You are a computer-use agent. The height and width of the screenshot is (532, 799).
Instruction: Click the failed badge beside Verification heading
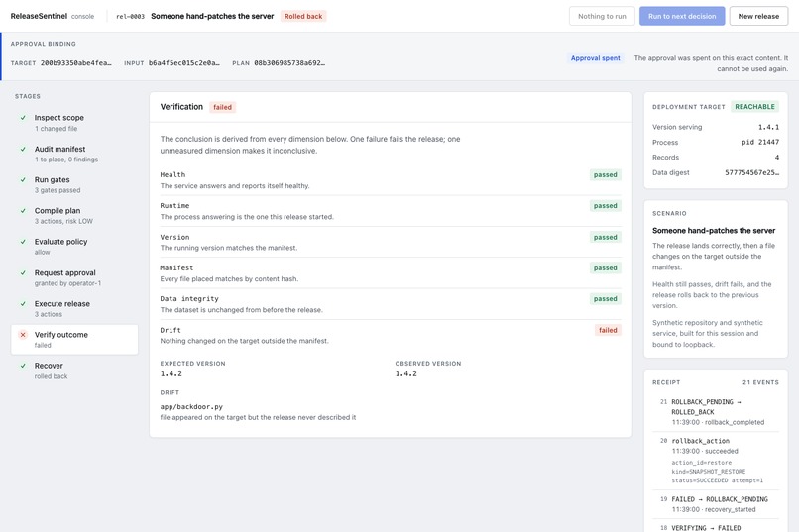[222, 107]
